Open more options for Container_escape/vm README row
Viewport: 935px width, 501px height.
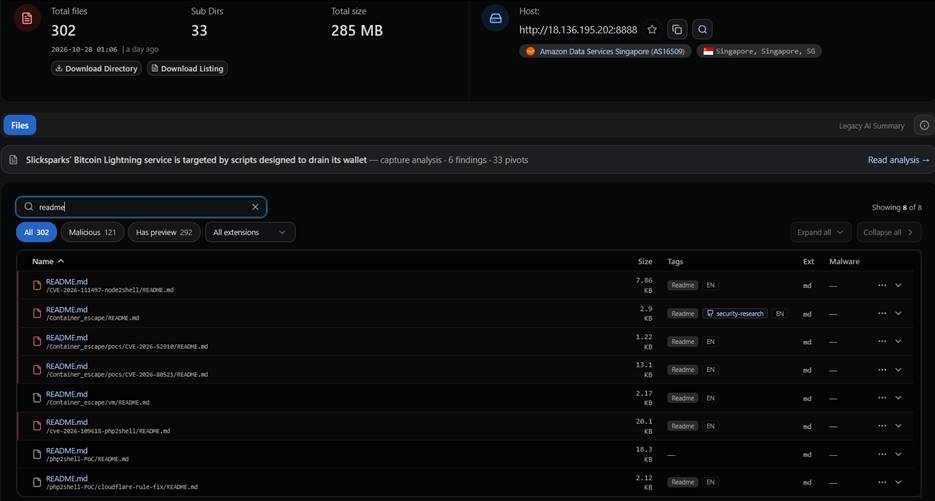[882, 398]
